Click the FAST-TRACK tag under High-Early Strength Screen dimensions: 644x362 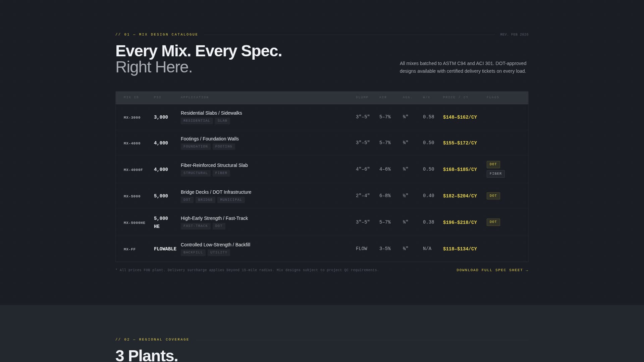196,226
